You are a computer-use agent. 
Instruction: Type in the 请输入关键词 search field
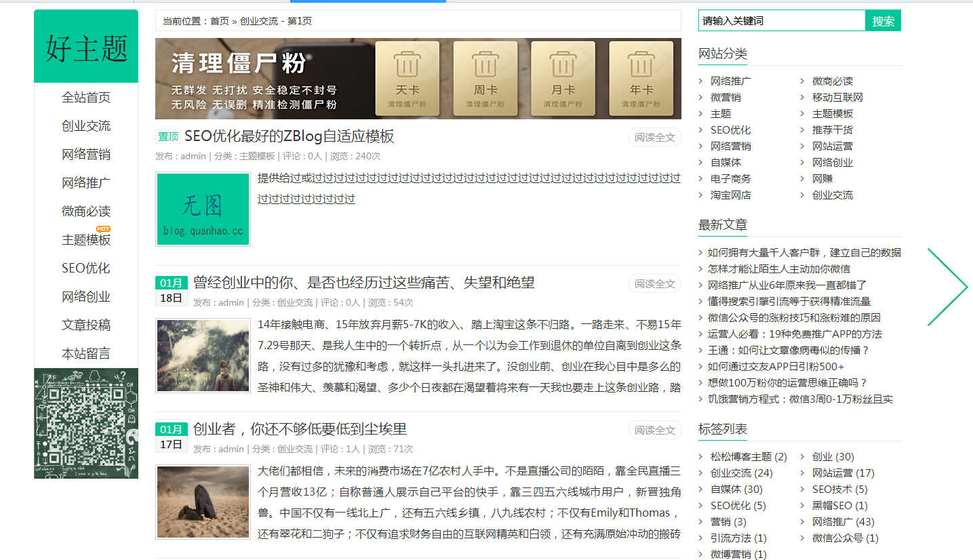coord(781,21)
